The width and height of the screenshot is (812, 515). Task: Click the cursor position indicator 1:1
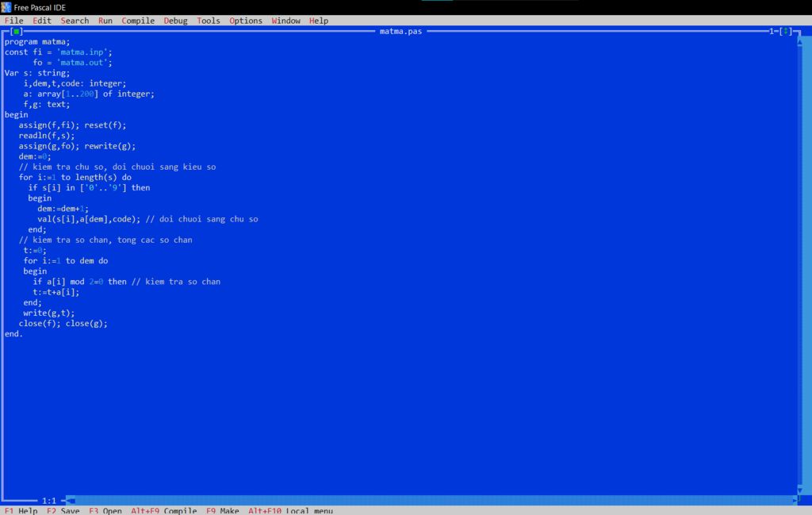tap(49, 501)
